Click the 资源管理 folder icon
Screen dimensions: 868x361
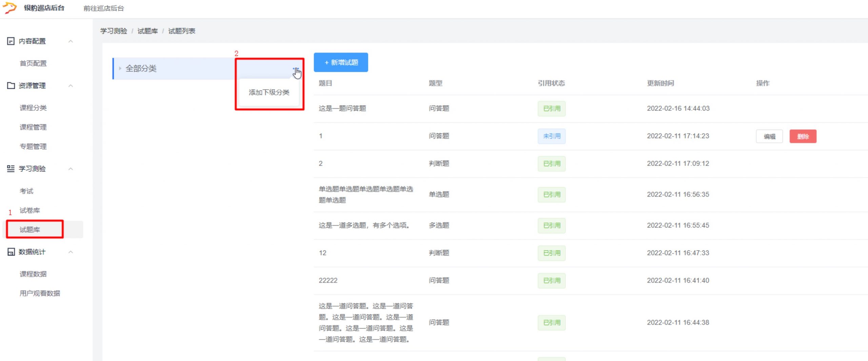coord(11,86)
